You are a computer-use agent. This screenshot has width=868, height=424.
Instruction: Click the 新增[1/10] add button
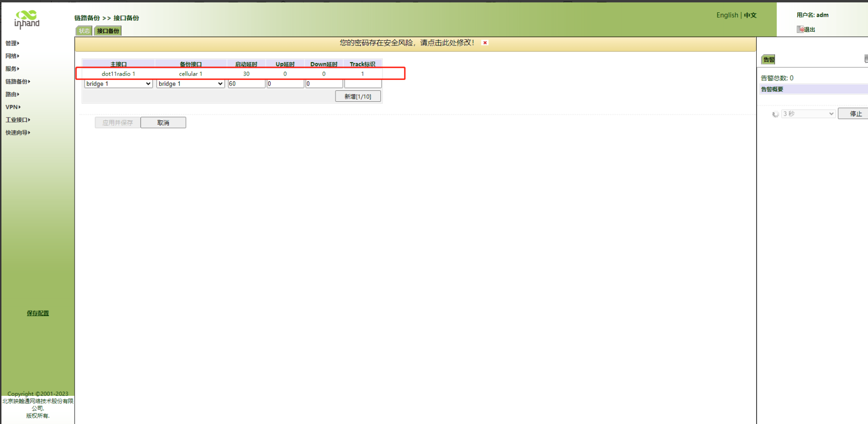358,97
